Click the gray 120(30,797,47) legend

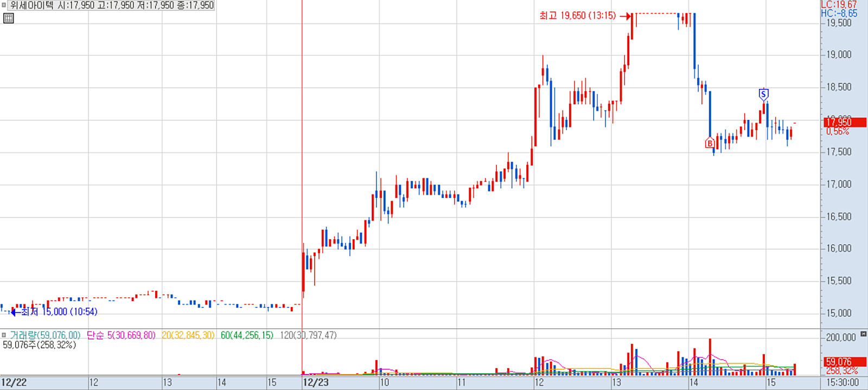308,335
